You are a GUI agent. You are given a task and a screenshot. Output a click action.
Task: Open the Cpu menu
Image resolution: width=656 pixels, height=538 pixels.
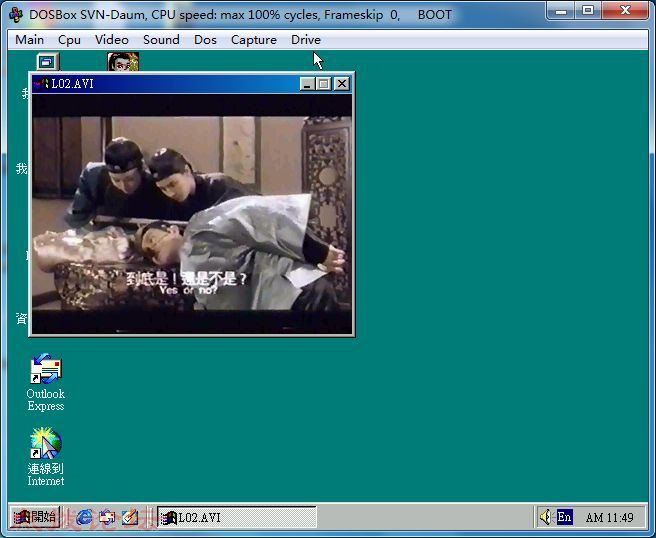(x=69, y=40)
